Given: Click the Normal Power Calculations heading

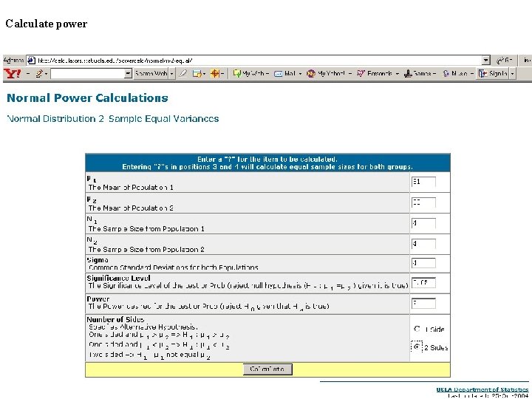Looking at the screenshot, I should (87, 98).
